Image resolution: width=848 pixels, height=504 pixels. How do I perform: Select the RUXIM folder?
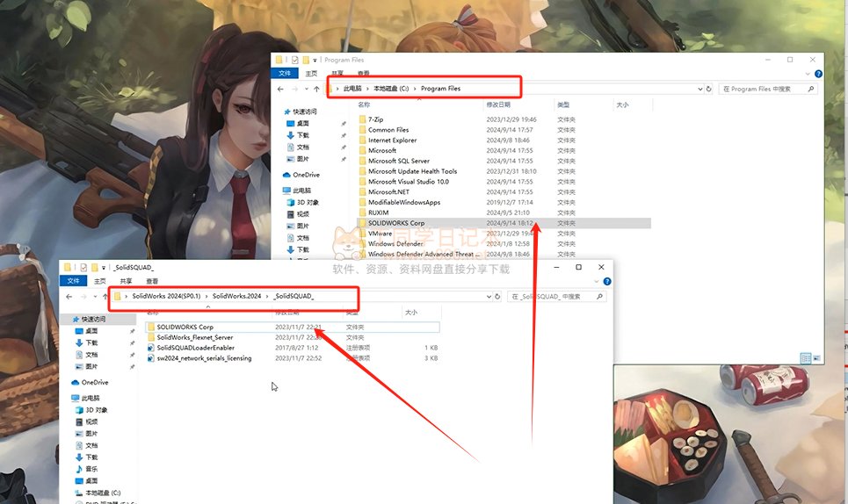tap(378, 212)
